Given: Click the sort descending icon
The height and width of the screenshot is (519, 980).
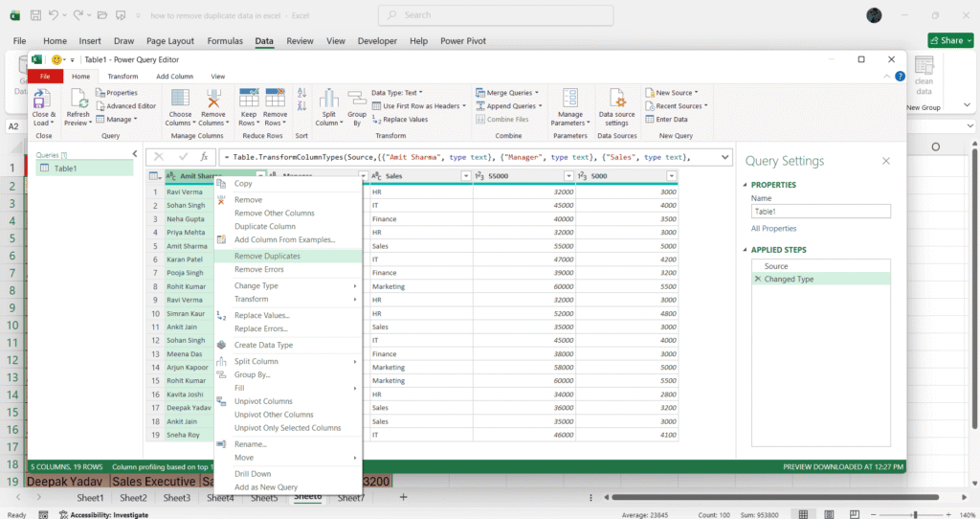Looking at the screenshot, I should click(301, 105).
